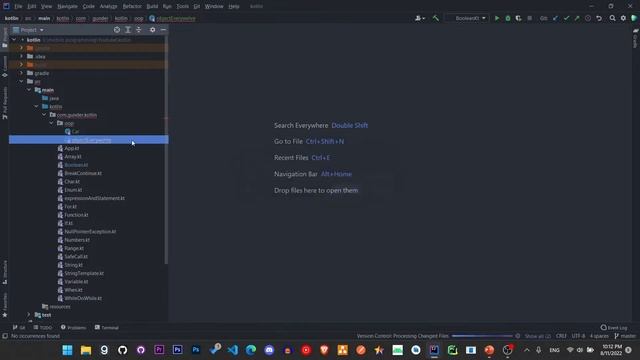Click the Project panel vertical scrollbar
The height and width of the screenshot is (360, 640).
coord(166,151)
